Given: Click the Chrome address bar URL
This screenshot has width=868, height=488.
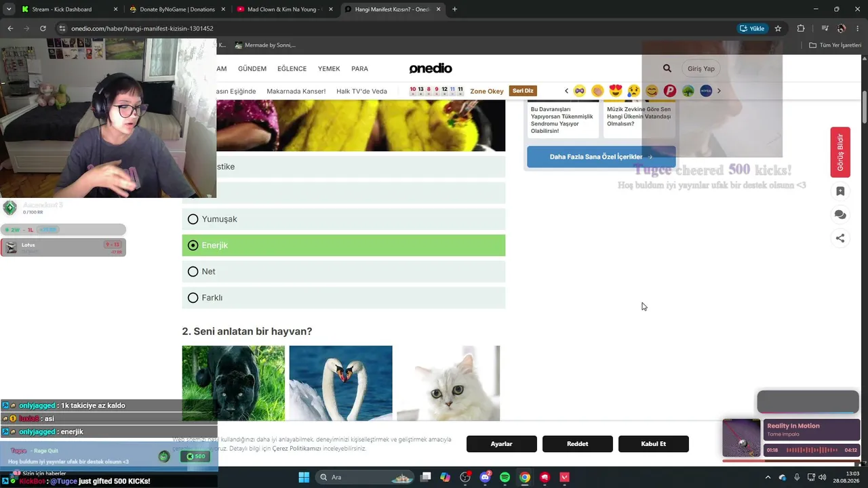Looking at the screenshot, I should 142,28.
